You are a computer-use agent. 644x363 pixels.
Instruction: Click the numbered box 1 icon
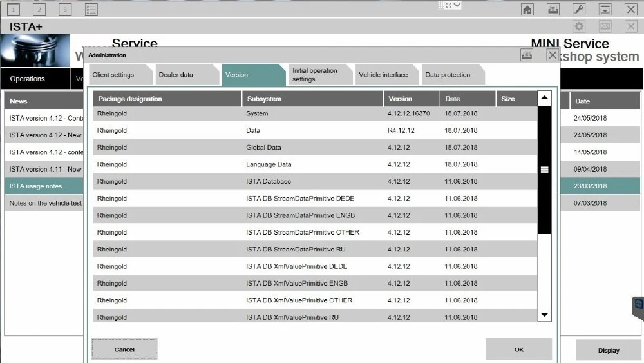click(x=14, y=10)
